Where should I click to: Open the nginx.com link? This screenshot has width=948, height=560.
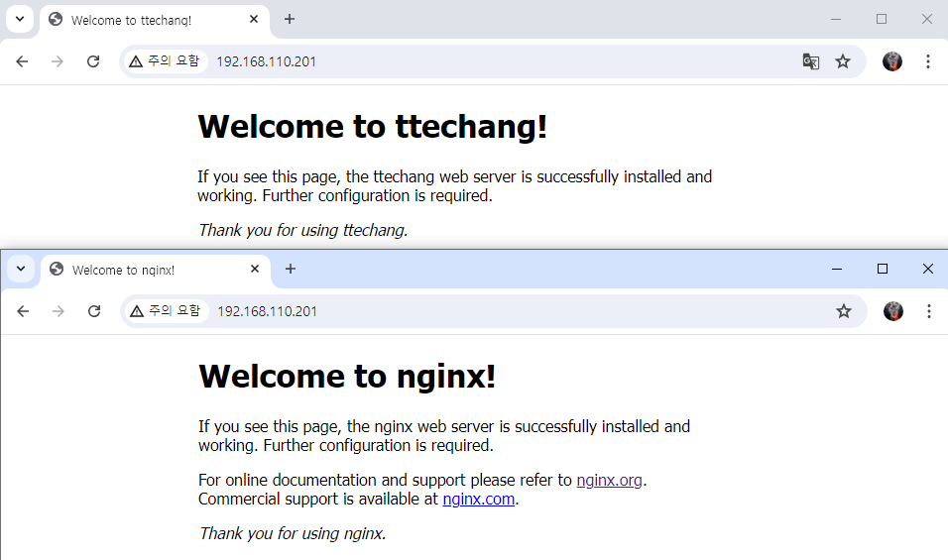click(x=479, y=500)
